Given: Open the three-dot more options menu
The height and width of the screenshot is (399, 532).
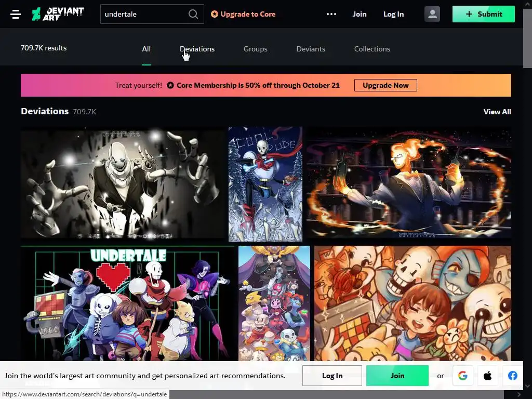Looking at the screenshot, I should coord(331,14).
